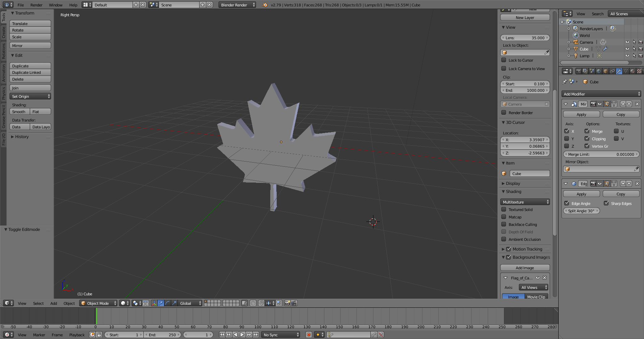Open the World properties globe tab
This screenshot has width=644, height=339.
(x=599, y=71)
